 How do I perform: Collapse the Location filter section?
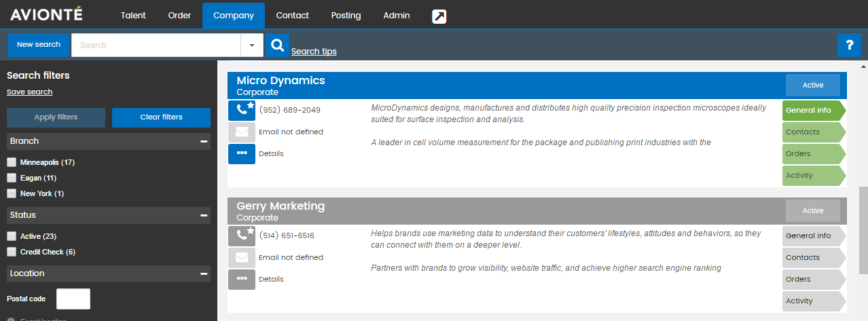tap(203, 273)
